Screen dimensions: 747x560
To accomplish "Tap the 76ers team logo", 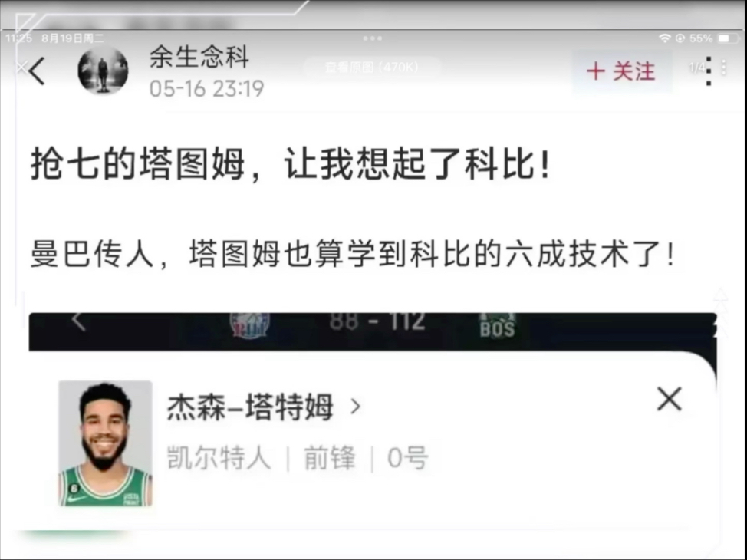I will (x=251, y=325).
